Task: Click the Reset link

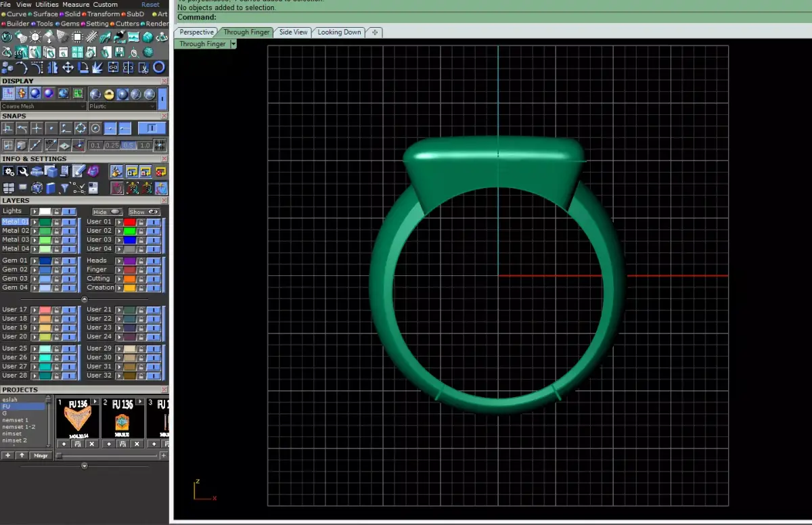Action: [150, 4]
